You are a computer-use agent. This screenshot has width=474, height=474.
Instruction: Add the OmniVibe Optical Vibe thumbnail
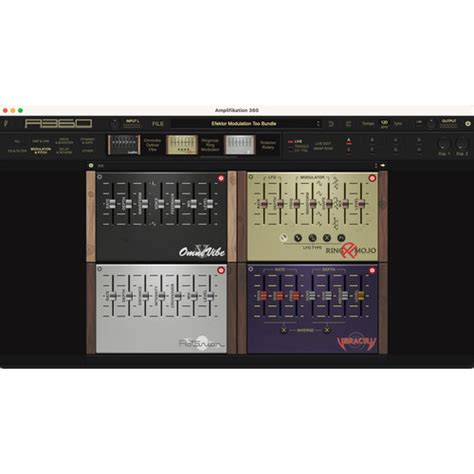coord(124,145)
